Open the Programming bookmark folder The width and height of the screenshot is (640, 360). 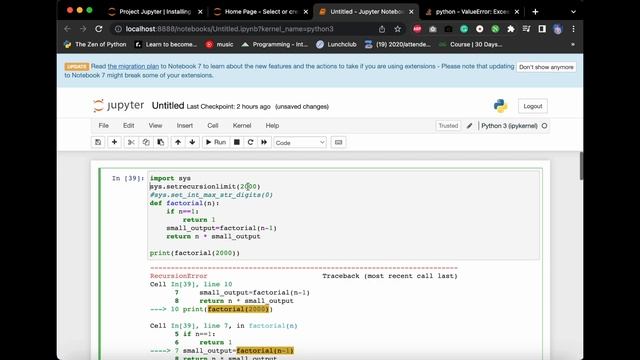click(x=275, y=44)
